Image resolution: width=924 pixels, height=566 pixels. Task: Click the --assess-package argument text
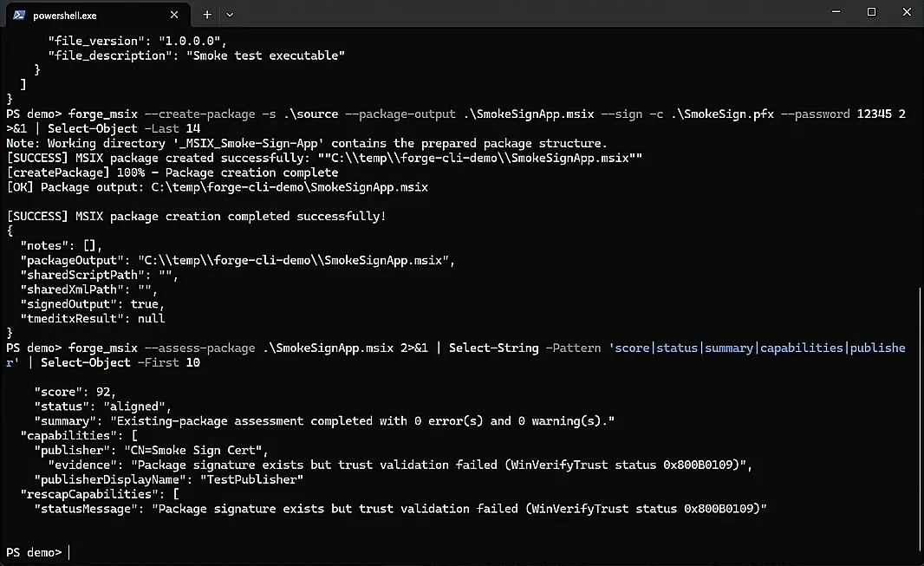point(199,348)
